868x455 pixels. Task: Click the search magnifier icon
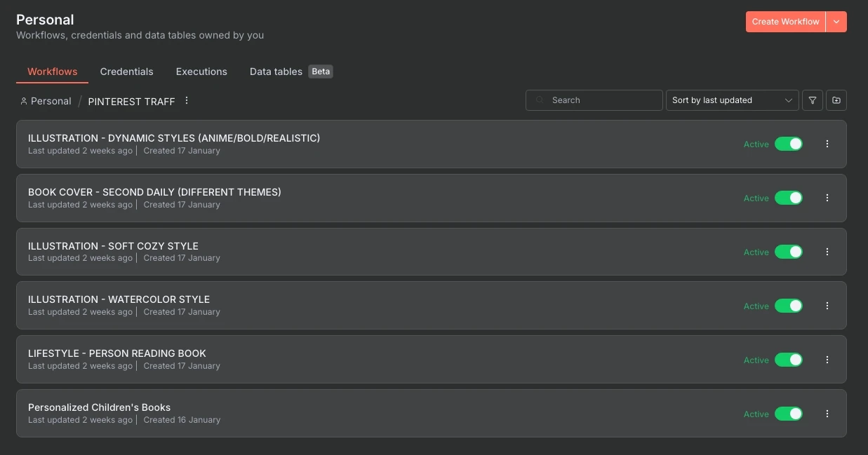click(x=540, y=100)
